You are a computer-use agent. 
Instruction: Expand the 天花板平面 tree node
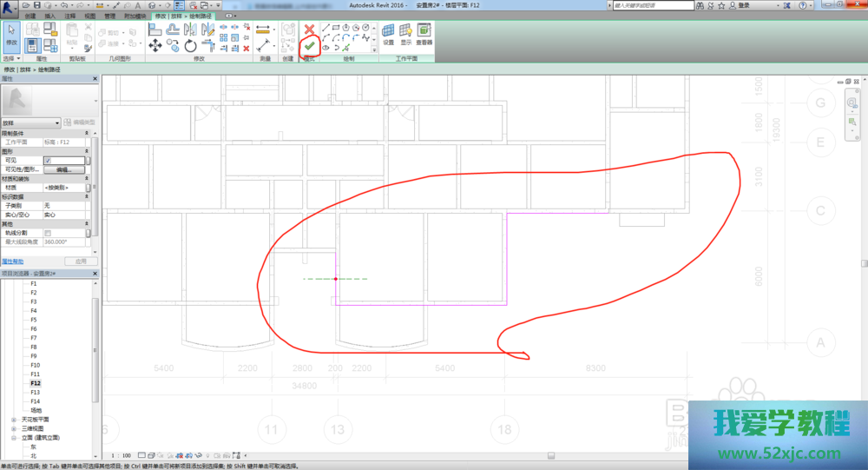click(x=13, y=419)
